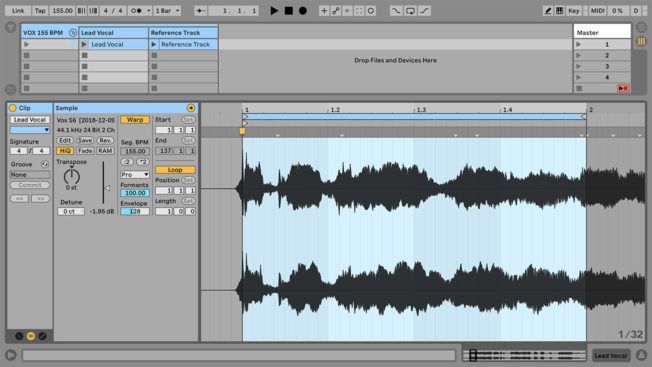Open the metronome settings dropdown arrow
Screen dimensions: 652x367
click(148, 11)
